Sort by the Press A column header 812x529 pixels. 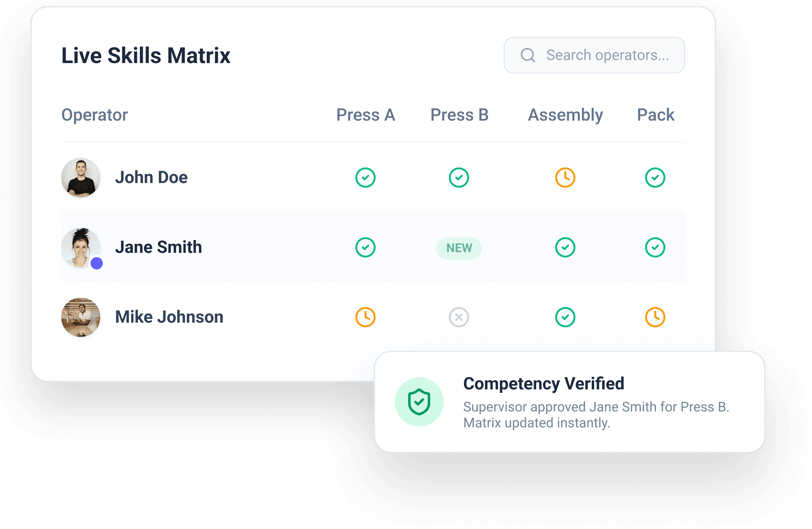coord(365,115)
